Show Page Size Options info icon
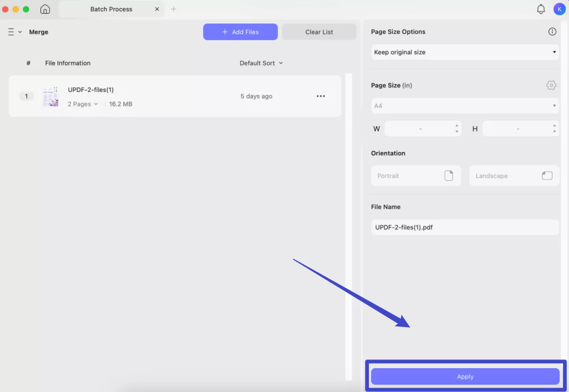Image resolution: width=569 pixels, height=392 pixels. 552,32
